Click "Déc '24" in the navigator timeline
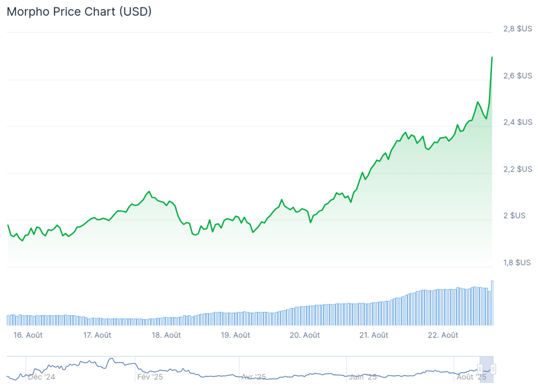 (41, 377)
